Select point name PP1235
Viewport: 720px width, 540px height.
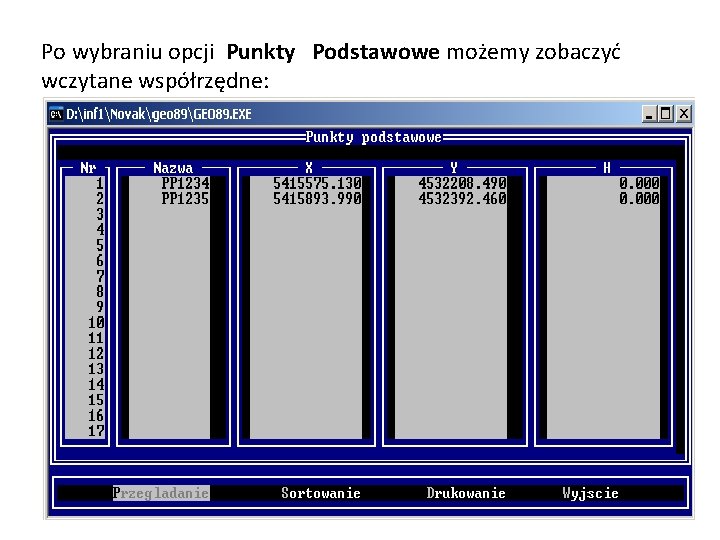tap(185, 198)
